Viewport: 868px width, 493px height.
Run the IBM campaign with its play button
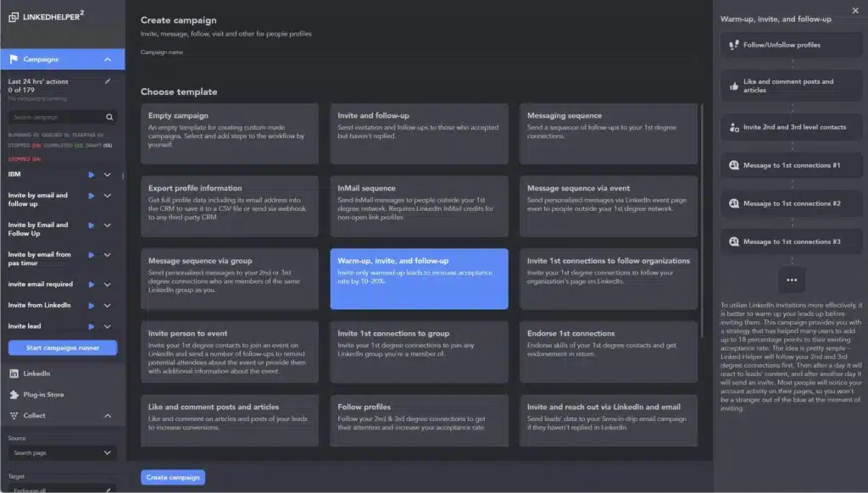coord(93,174)
